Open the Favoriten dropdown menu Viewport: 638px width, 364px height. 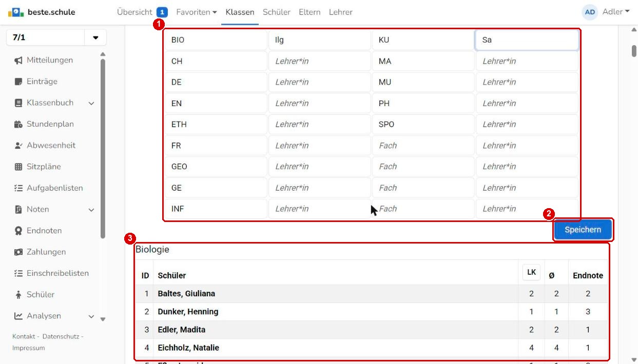pos(196,12)
